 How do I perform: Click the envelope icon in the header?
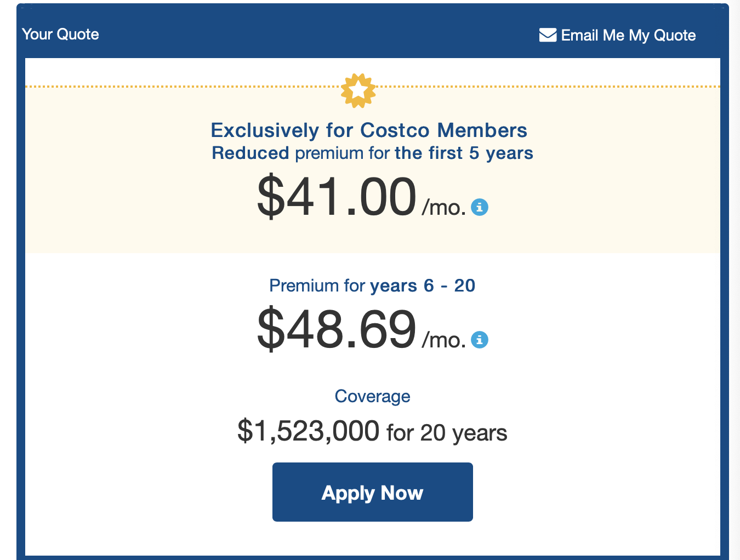point(548,35)
